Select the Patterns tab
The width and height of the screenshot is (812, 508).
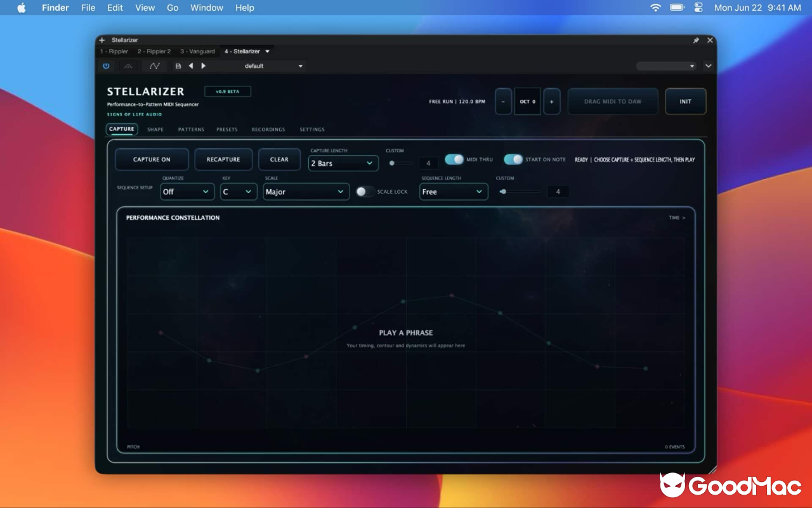pos(191,130)
